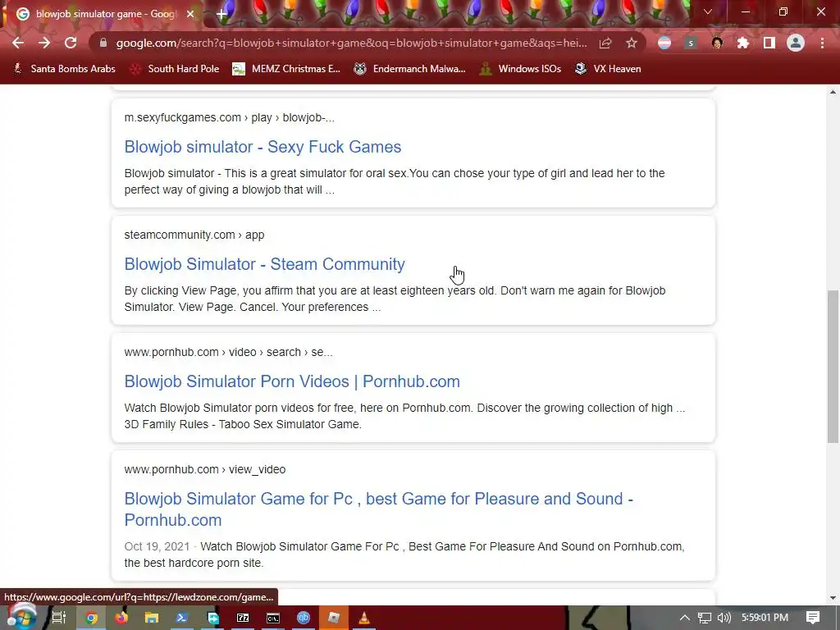Image resolution: width=840 pixels, height=630 pixels.
Task: Open a new tab with the plus button
Action: [x=221, y=14]
